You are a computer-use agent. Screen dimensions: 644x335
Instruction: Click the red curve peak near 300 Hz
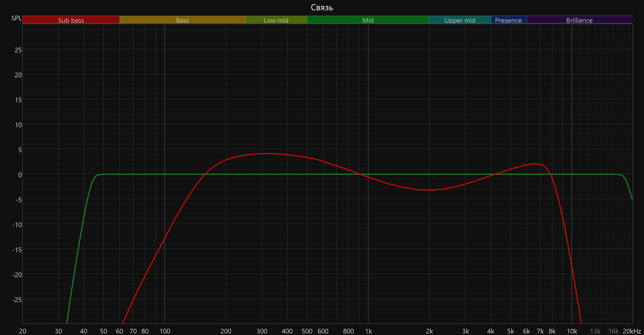pos(268,154)
